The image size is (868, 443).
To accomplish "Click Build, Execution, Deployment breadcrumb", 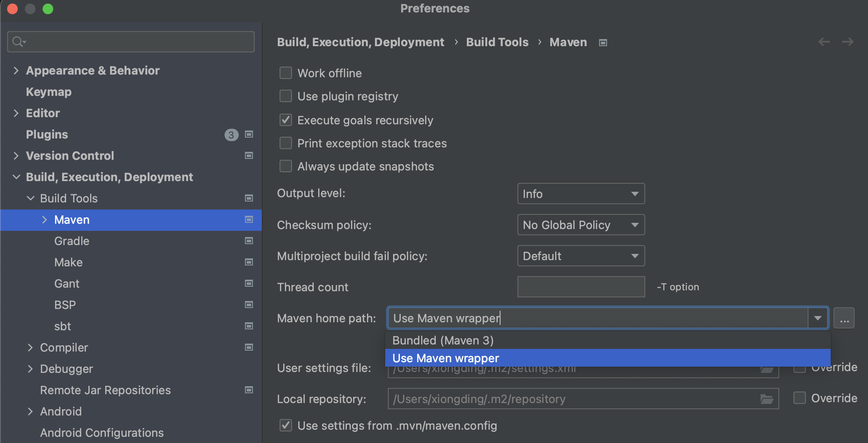I will coord(361,42).
